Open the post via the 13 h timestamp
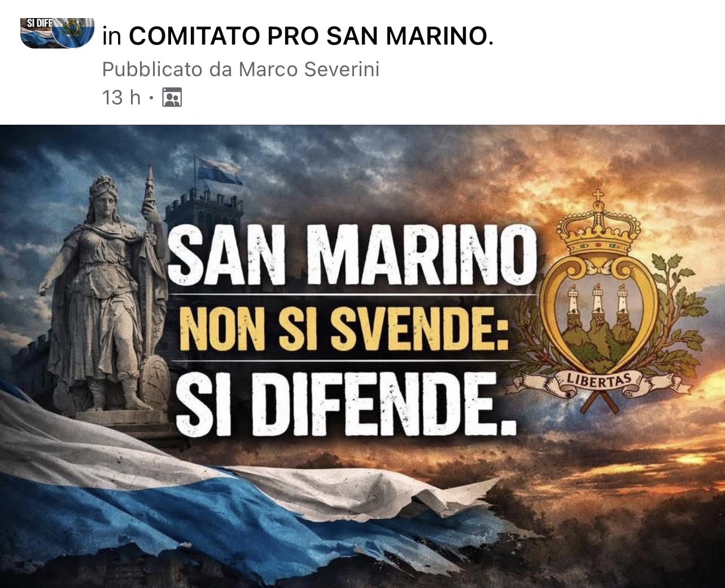This screenshot has height=588, width=725. pyautogui.click(x=121, y=98)
